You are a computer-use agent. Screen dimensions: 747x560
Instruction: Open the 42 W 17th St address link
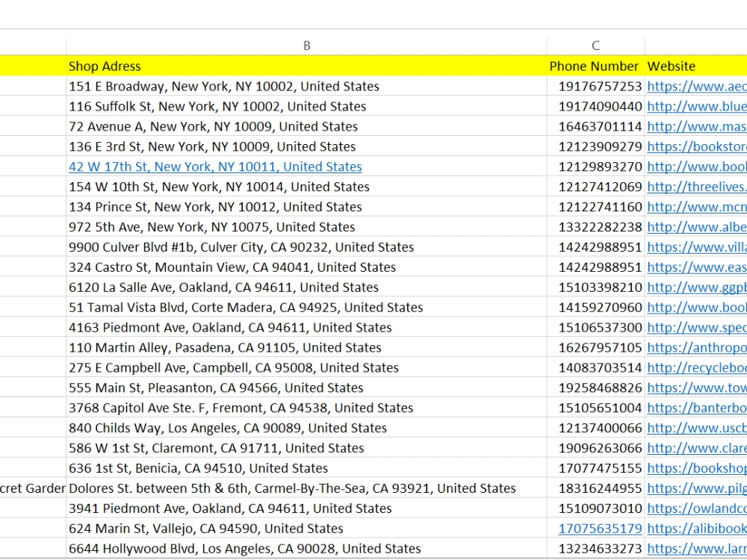(215, 167)
